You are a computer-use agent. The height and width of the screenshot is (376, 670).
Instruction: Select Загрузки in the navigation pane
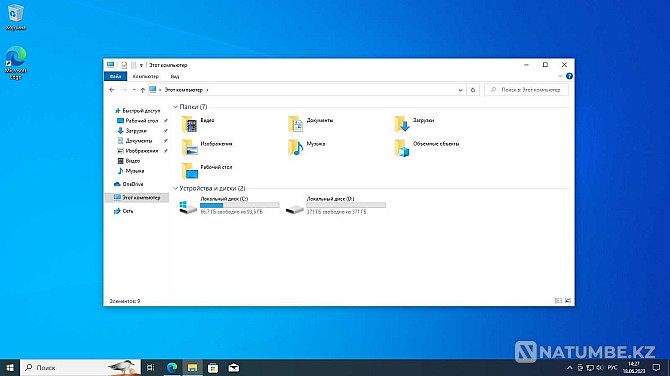pos(132,131)
